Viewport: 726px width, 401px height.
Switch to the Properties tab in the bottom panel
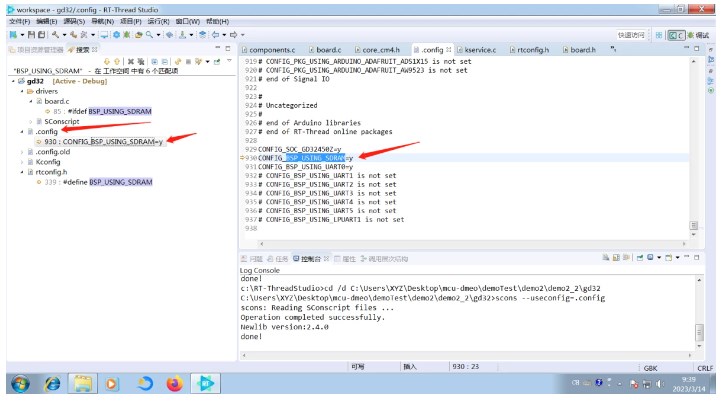point(345,259)
